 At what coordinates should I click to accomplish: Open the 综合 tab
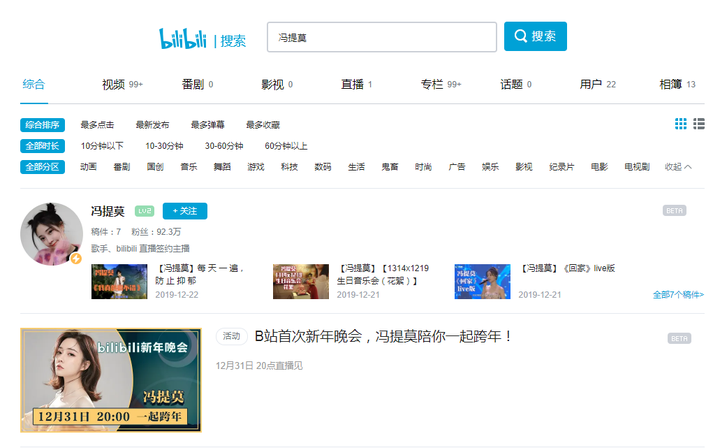(34, 84)
